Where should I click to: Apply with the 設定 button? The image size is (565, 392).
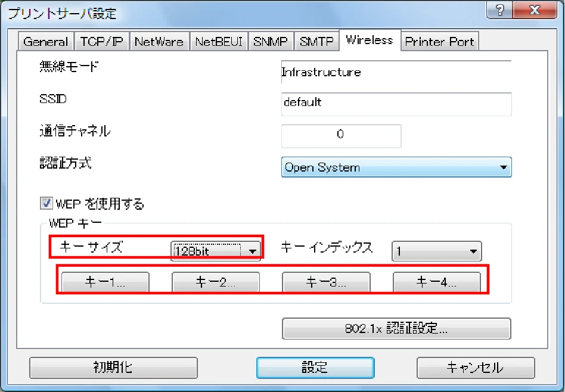(x=315, y=368)
